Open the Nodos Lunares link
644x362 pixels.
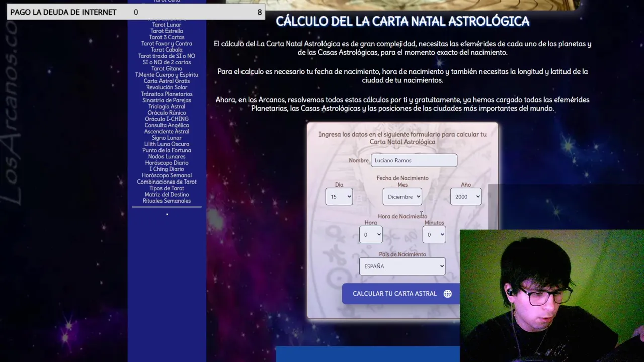click(x=167, y=156)
